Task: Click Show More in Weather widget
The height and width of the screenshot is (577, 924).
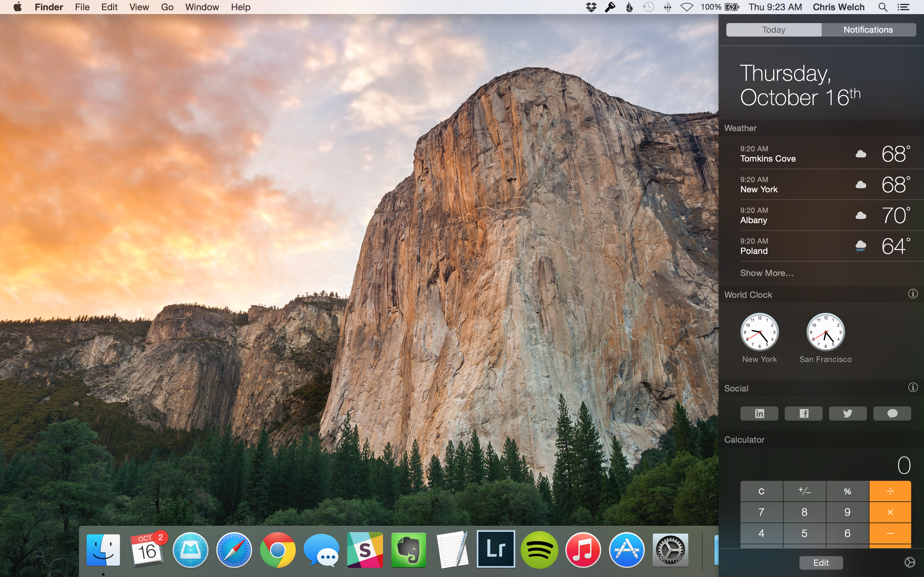Action: click(x=766, y=272)
